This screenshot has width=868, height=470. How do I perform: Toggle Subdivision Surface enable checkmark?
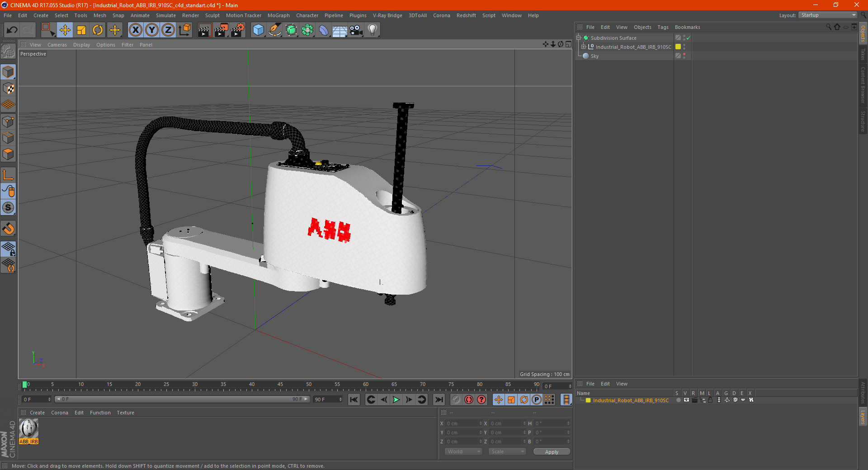point(688,38)
